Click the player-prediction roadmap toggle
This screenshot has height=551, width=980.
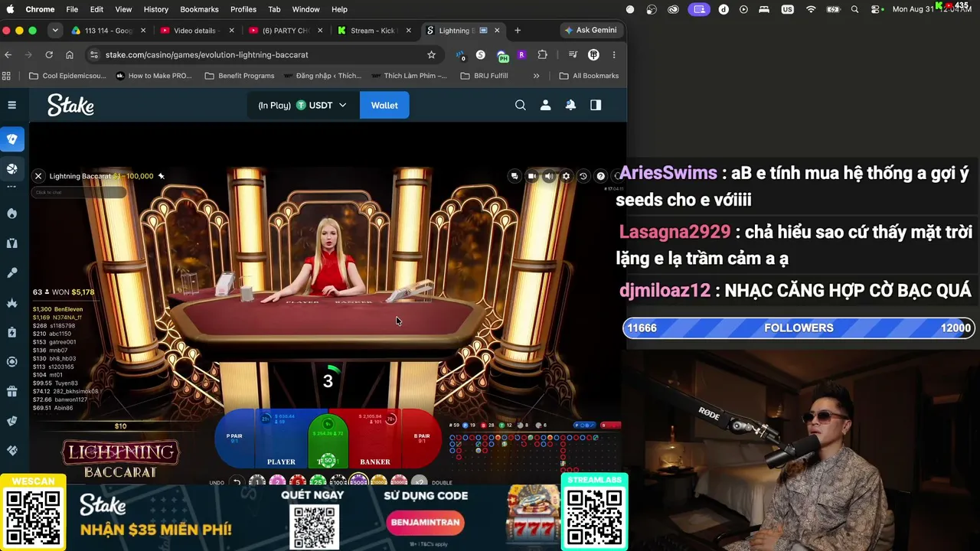click(x=584, y=425)
